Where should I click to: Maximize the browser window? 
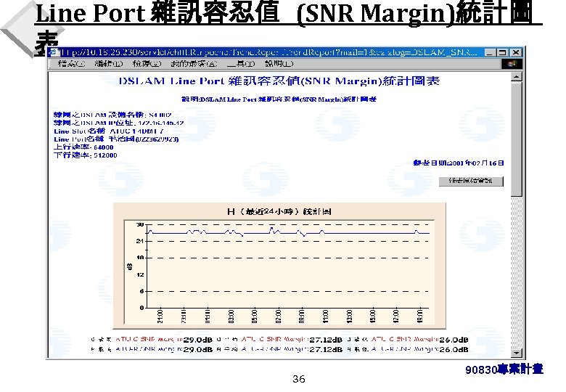point(502,53)
